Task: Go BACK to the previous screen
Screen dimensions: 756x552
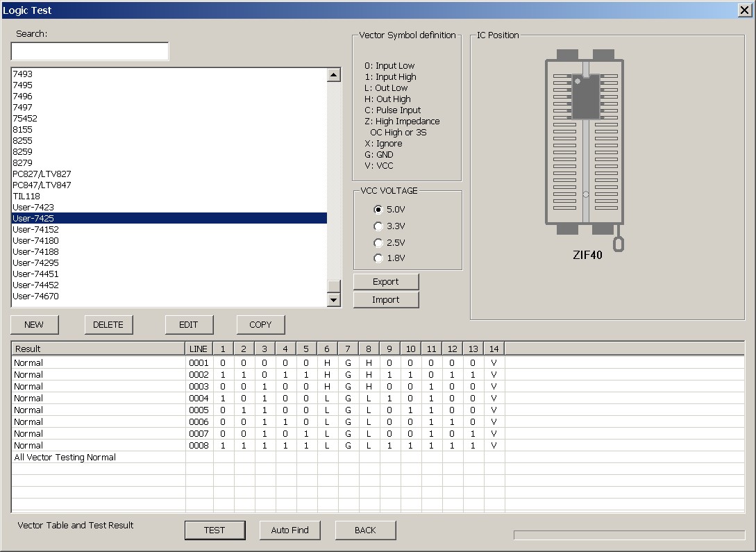Action: point(365,530)
